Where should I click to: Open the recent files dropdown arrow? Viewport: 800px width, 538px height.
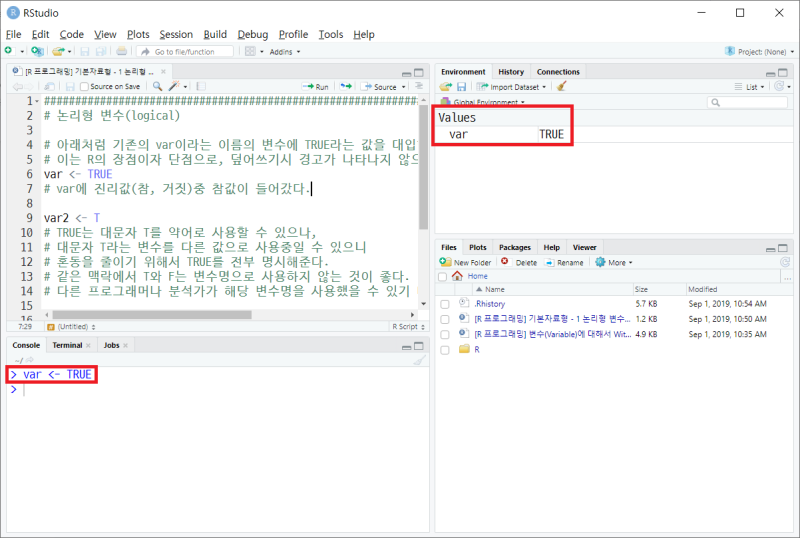pos(69,52)
